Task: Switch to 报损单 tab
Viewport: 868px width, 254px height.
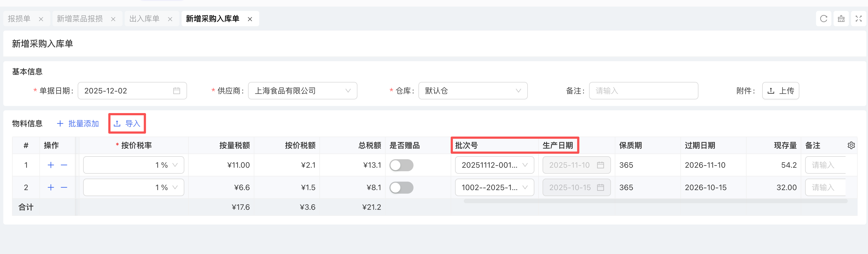Action: click(19, 19)
